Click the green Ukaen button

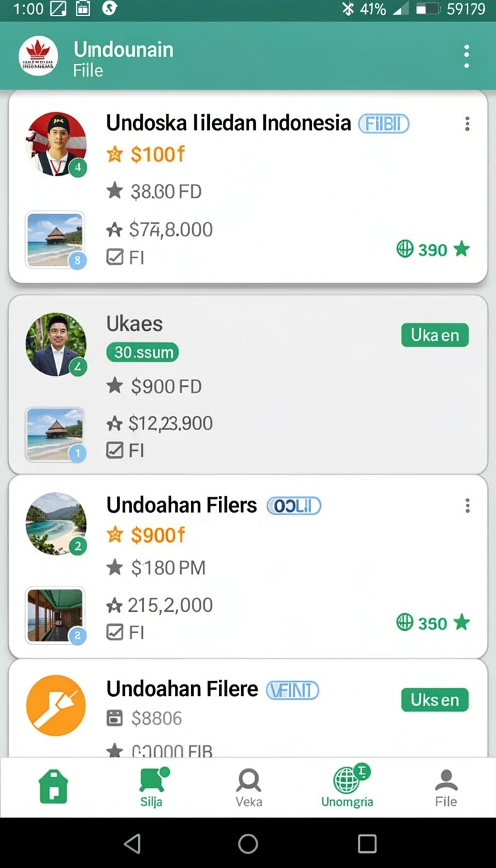point(435,335)
